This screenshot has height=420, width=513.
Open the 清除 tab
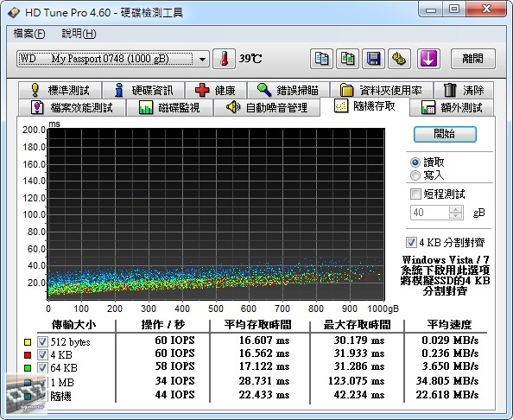(464, 90)
